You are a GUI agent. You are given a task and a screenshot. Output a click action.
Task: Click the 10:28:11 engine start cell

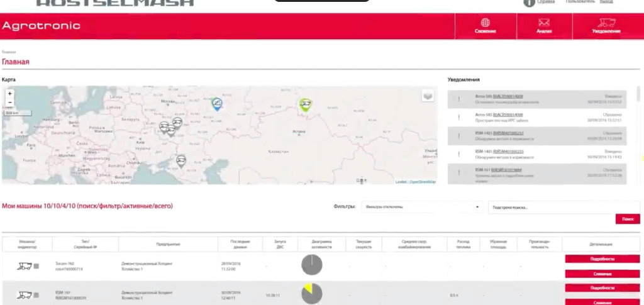click(x=272, y=295)
